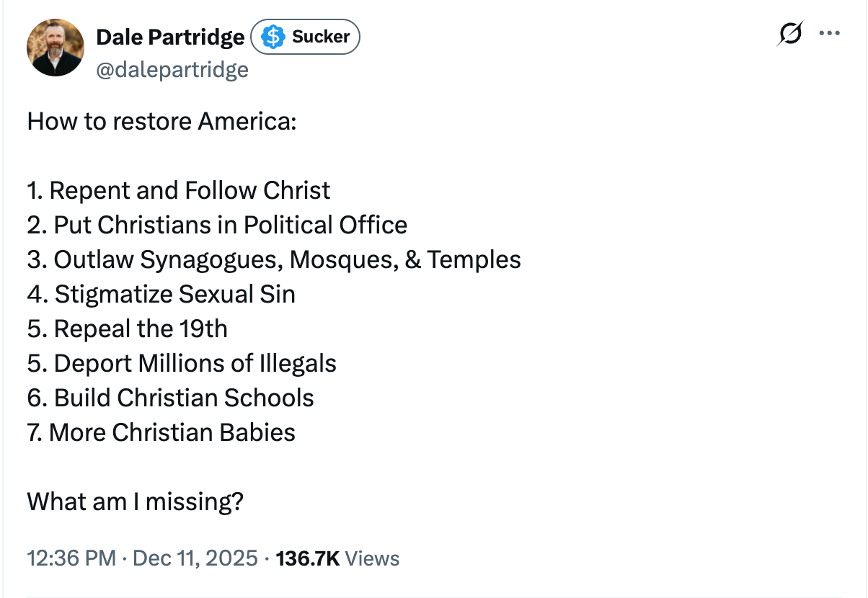The image size is (868, 598).
Task: Open the 136.7K Views analytics
Action: tap(336, 558)
